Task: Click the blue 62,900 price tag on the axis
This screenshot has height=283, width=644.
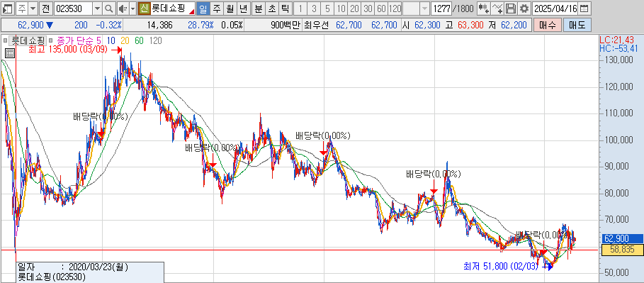Action: tap(622, 238)
